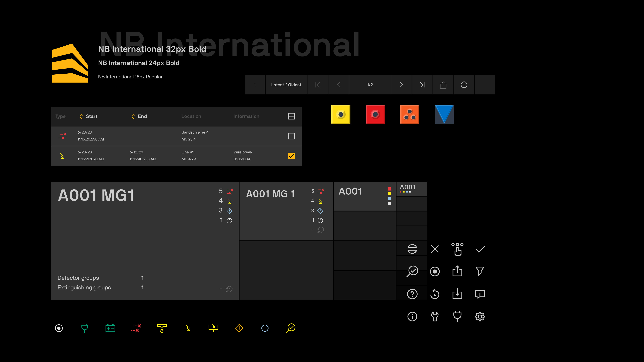Click the Line 45 location cell
Image resolution: width=644 pixels, height=362 pixels.
coord(189,155)
